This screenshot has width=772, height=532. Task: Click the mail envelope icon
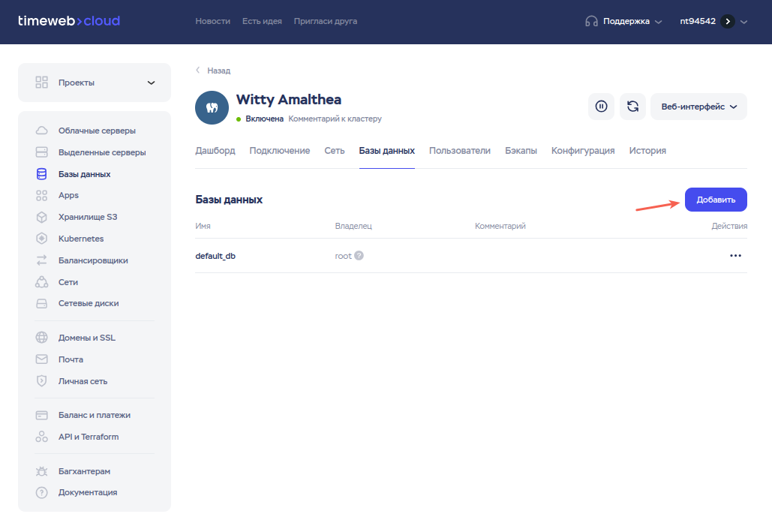coord(42,359)
